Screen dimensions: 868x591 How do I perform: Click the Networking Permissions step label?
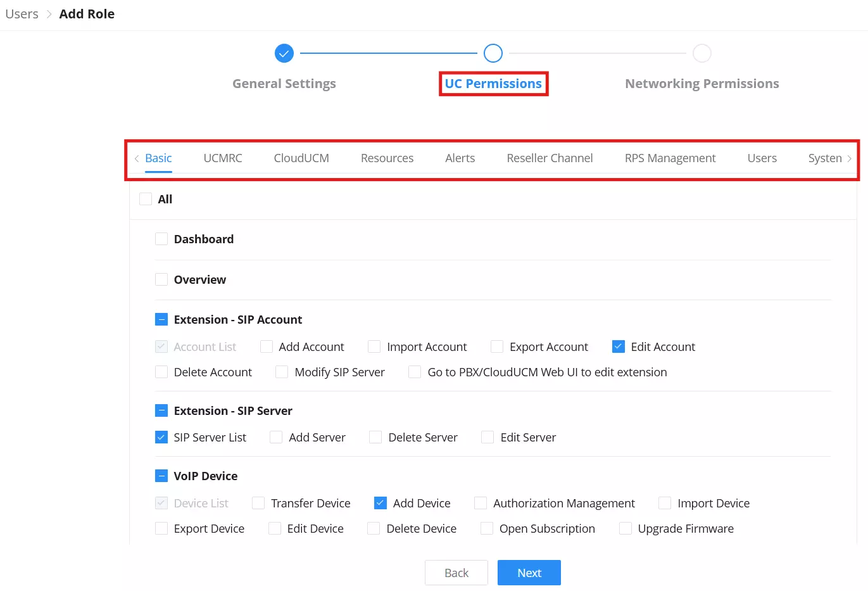pos(702,84)
